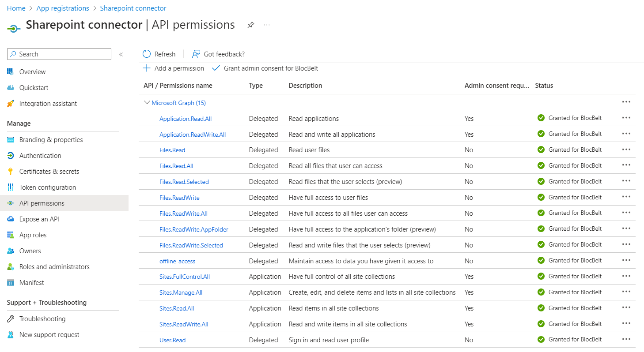Viewport: 644px width, 352px height.
Task: Open the Manifest page in sidebar
Action: [x=31, y=283]
